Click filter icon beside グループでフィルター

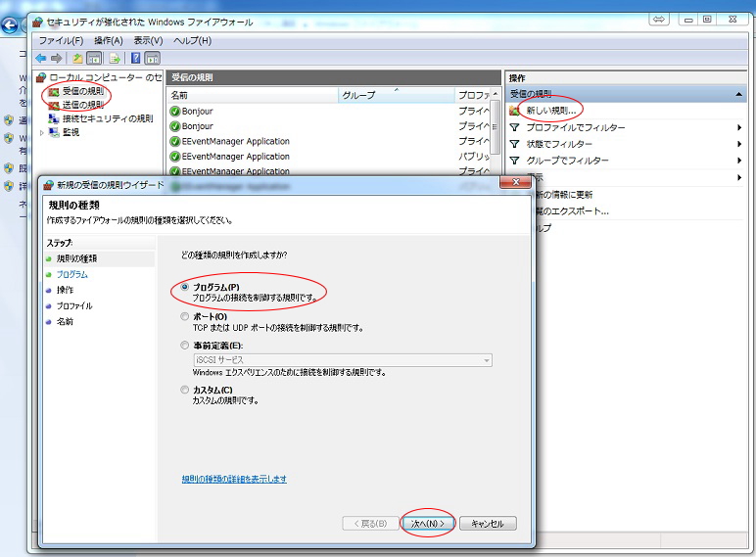tap(514, 161)
